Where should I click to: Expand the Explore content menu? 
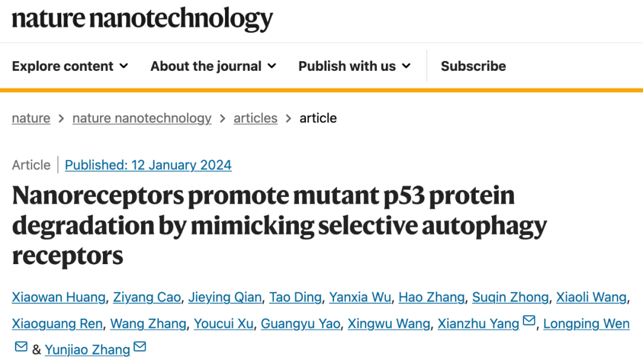click(x=70, y=66)
